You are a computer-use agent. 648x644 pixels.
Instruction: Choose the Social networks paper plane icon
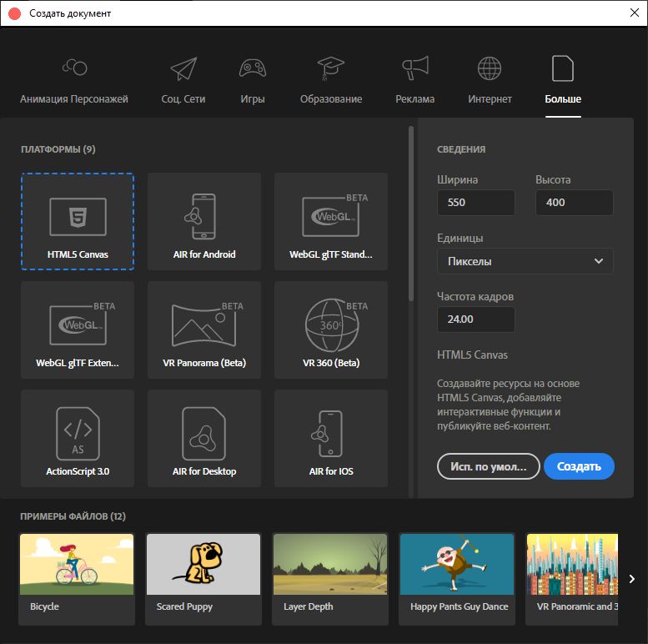pos(183,68)
